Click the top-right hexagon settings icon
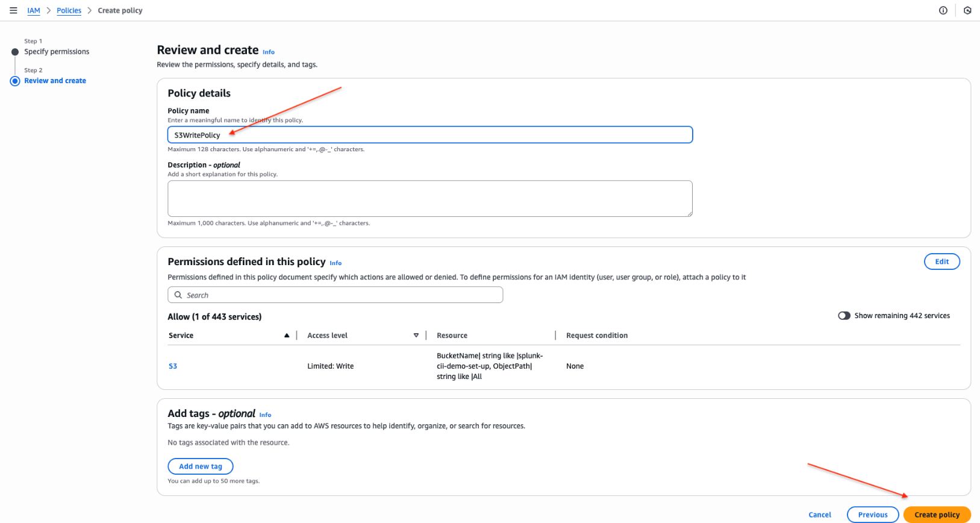This screenshot has width=980, height=523. click(967, 10)
